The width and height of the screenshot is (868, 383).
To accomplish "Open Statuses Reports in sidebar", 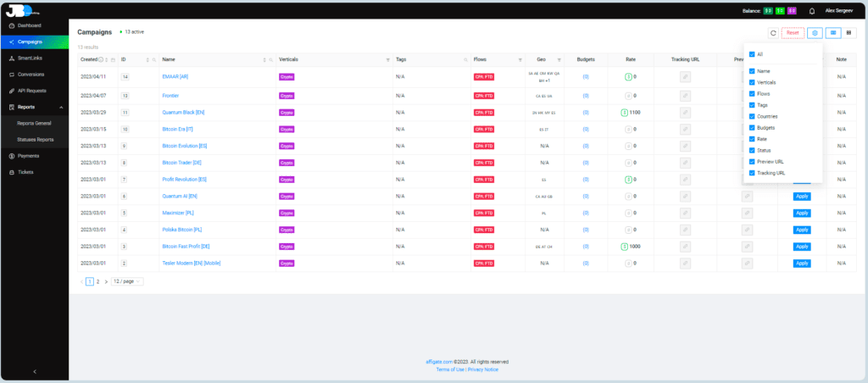I will pos(37,139).
